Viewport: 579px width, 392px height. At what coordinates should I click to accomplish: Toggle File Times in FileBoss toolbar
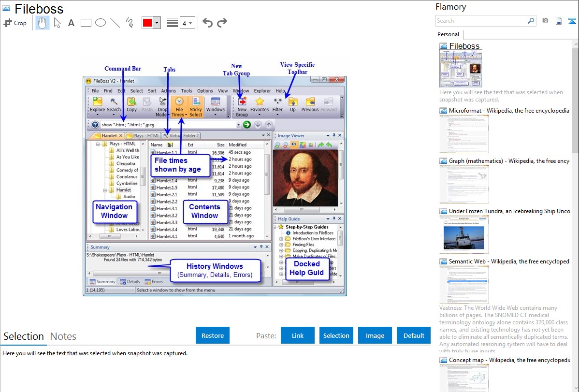point(179,107)
